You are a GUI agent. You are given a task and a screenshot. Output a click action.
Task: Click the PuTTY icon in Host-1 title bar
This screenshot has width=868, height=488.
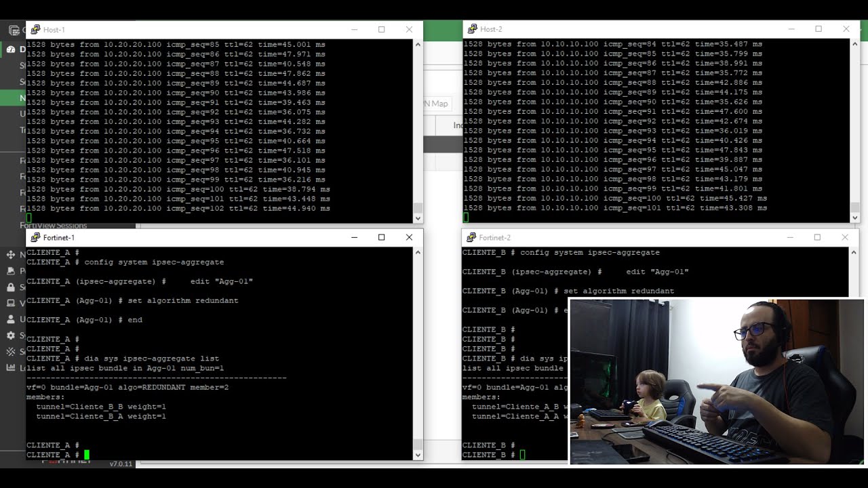tap(35, 30)
